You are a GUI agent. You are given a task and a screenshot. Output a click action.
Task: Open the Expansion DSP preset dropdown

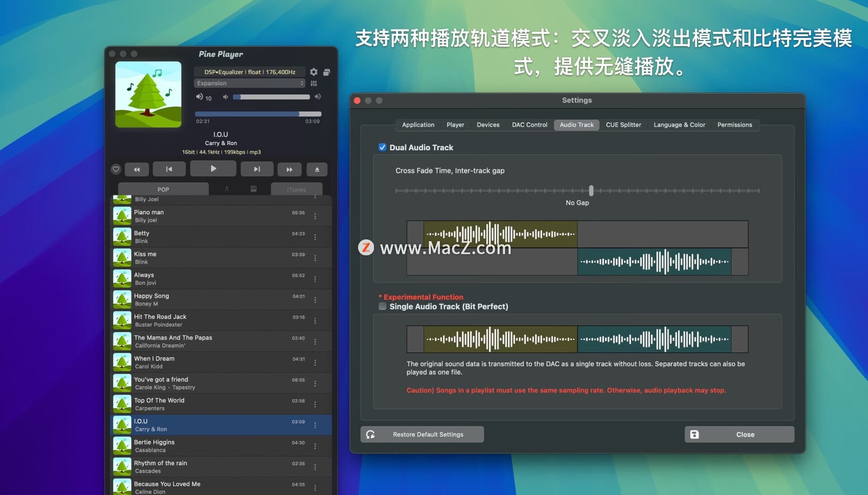click(250, 83)
